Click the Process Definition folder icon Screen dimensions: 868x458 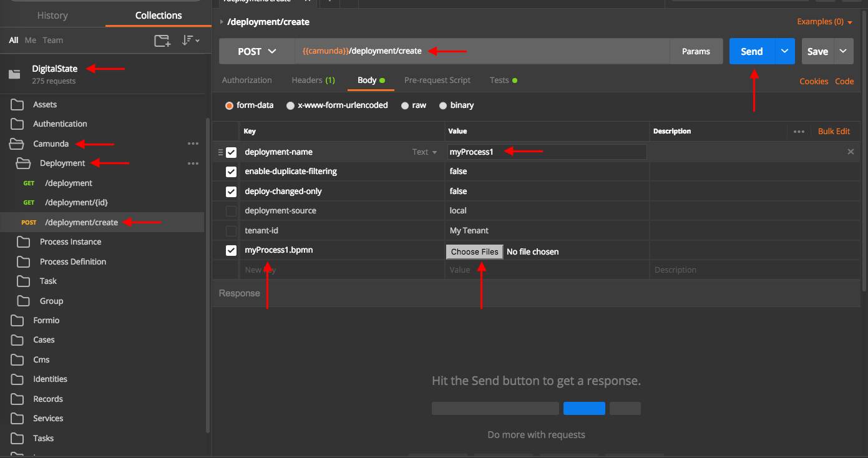pyautogui.click(x=24, y=261)
